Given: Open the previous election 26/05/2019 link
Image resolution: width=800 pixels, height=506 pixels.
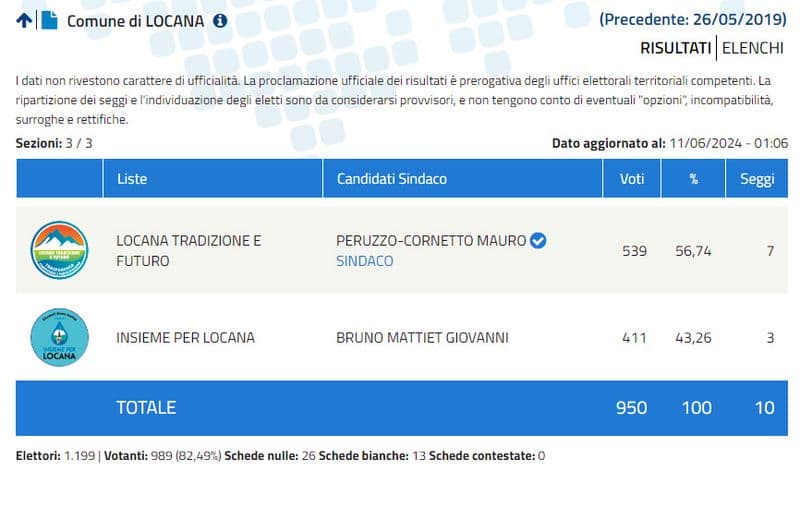Looking at the screenshot, I should pyautogui.click(x=693, y=19).
